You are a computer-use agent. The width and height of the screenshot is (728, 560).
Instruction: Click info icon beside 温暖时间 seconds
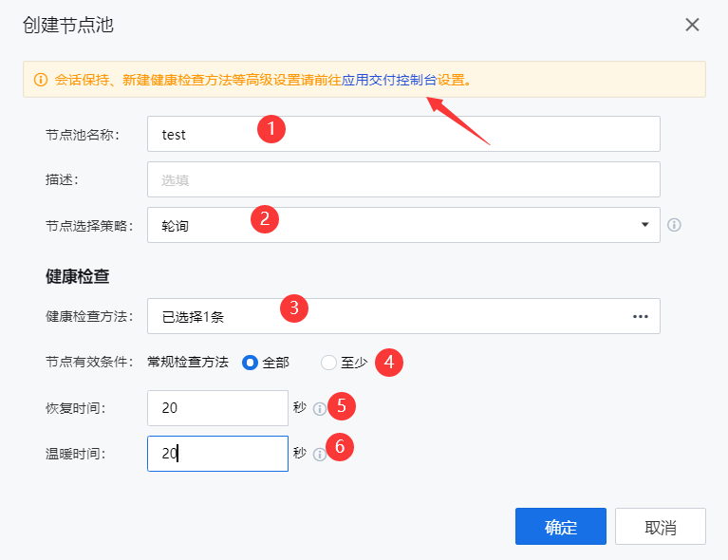pyautogui.click(x=320, y=454)
